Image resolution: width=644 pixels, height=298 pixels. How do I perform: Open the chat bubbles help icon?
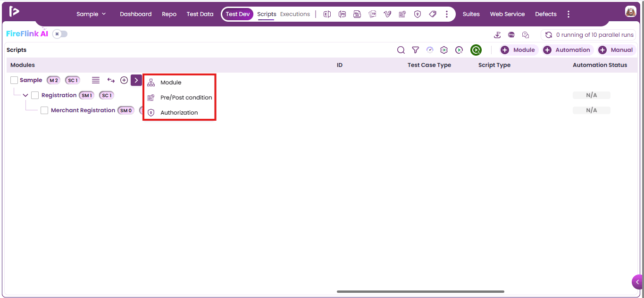pos(526,35)
